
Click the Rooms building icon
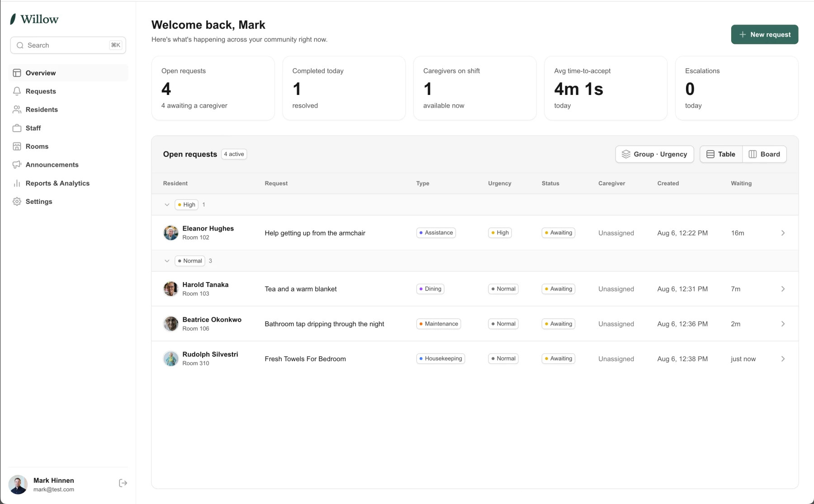[x=17, y=146]
